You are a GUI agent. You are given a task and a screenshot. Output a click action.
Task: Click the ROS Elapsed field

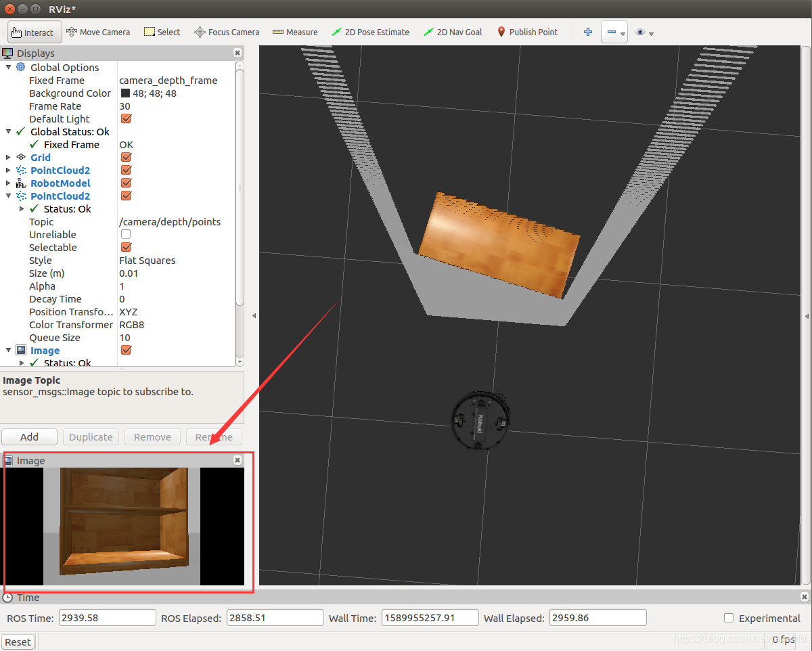pyautogui.click(x=275, y=618)
